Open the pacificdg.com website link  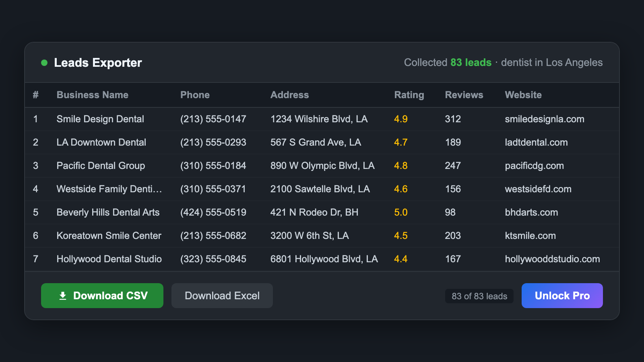534,166
